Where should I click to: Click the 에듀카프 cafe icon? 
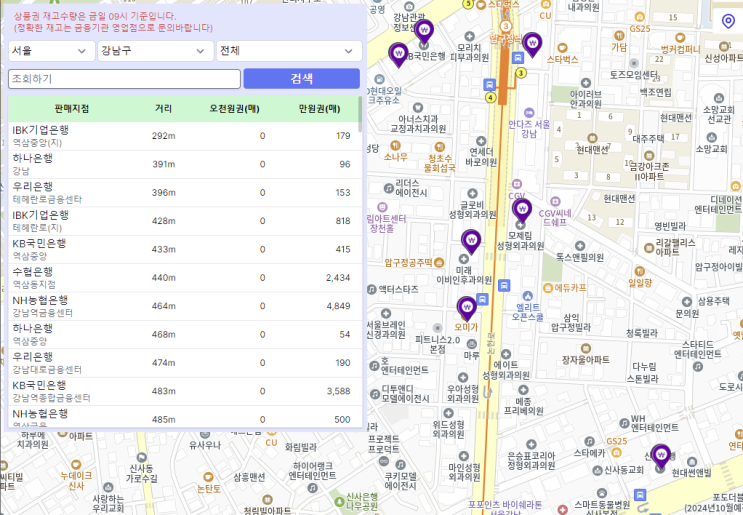click(x=548, y=288)
